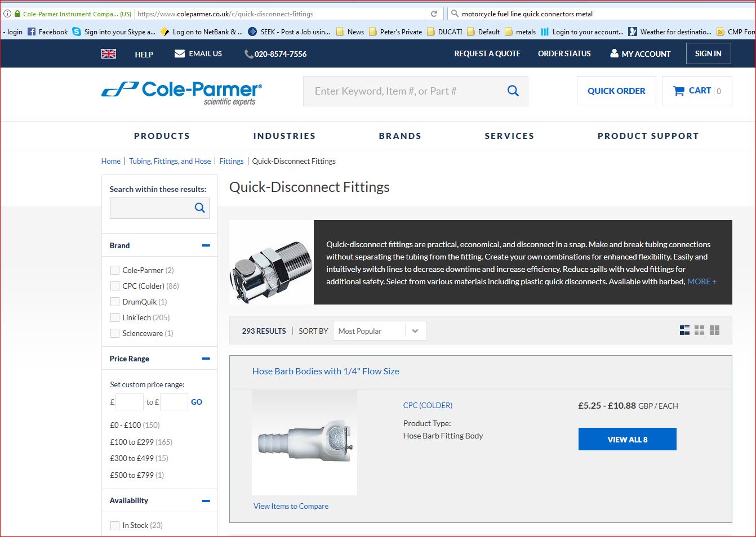Screen dimensions: 756x537
Task: Click View Items to Compare link
Action: 291,506
